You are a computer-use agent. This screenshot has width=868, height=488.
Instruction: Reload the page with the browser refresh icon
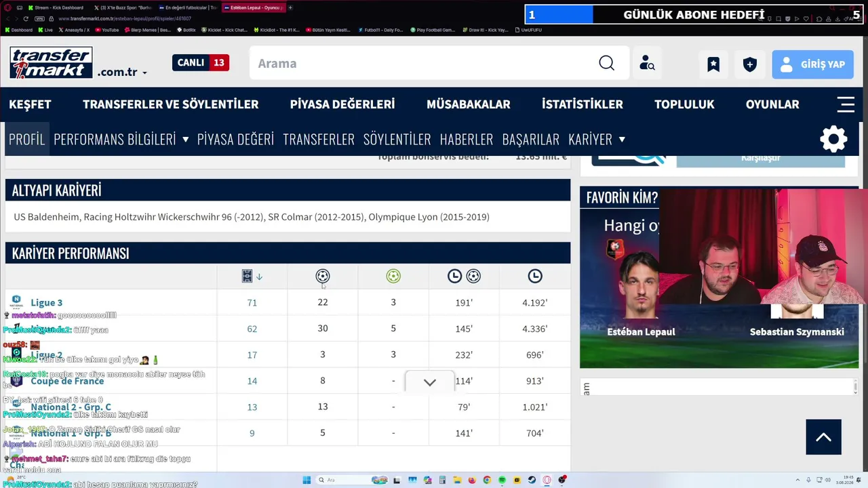click(26, 18)
